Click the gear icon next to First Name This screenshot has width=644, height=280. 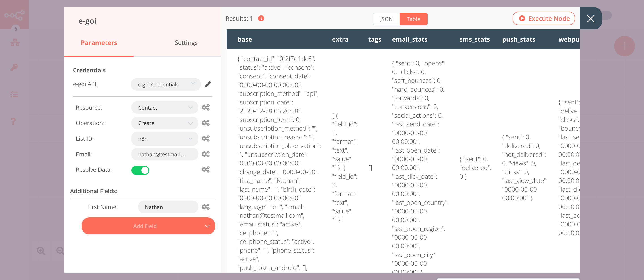[x=205, y=207]
